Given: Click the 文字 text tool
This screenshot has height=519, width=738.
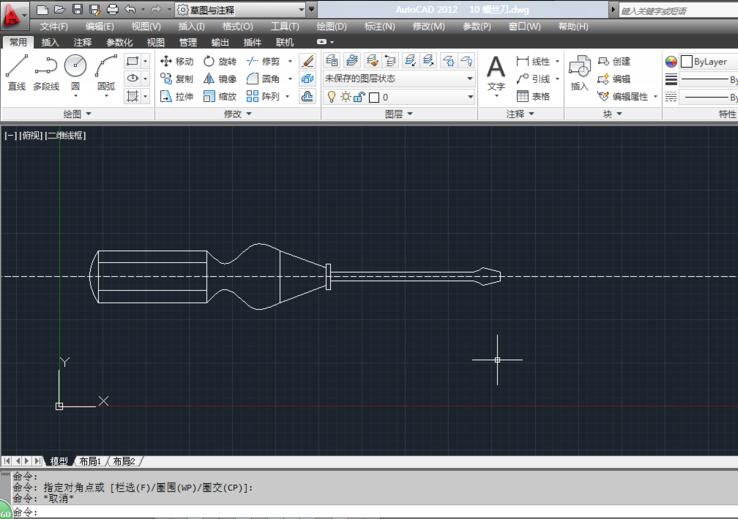Looking at the screenshot, I should pos(496,73).
